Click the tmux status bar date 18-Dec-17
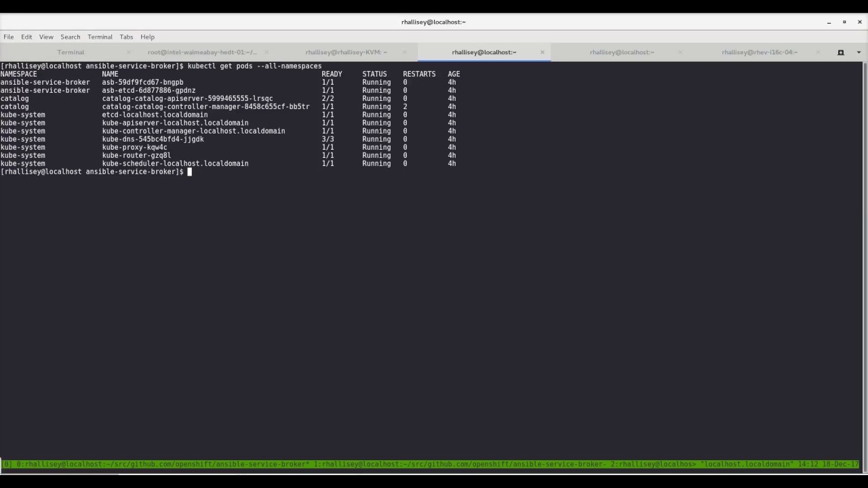This screenshot has width=868, height=488. [841, 464]
